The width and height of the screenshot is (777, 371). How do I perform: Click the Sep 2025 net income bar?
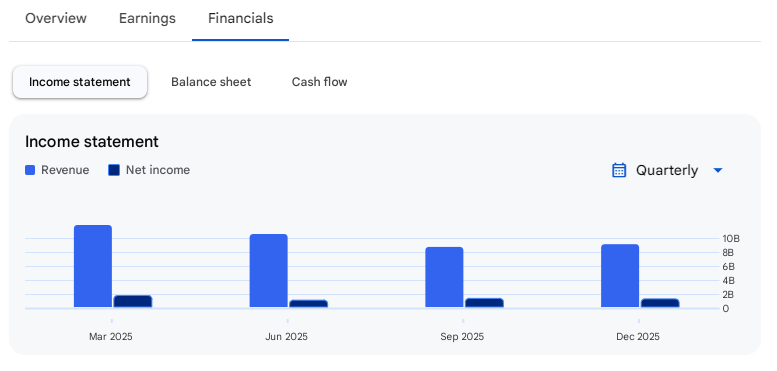484,303
